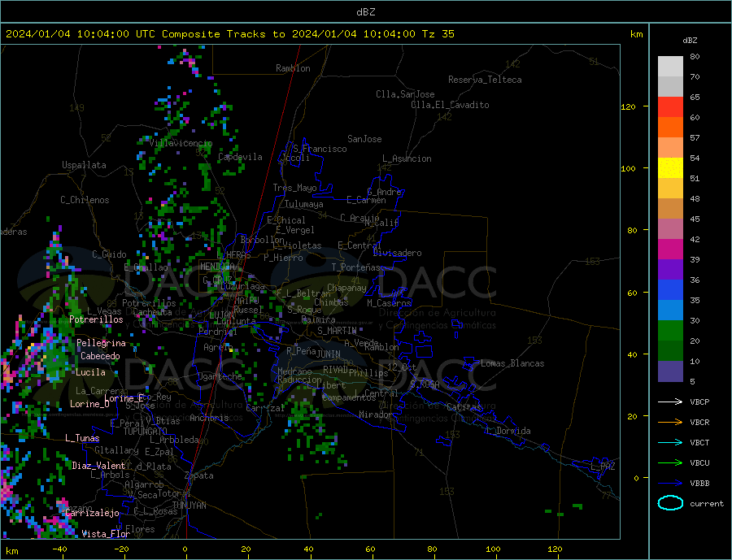
Task: Click the VBCR legend label
Action: (x=699, y=423)
